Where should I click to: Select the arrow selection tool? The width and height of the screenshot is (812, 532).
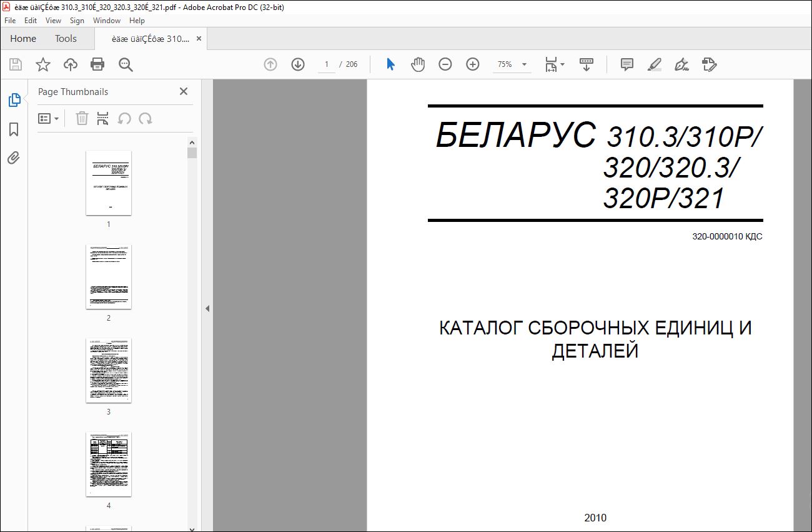pos(391,64)
